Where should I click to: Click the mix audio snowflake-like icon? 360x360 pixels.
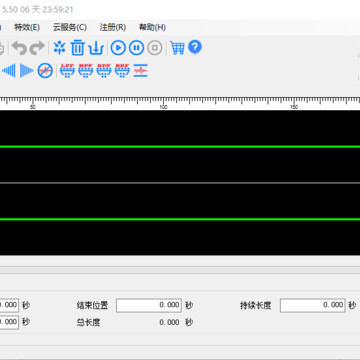click(60, 48)
